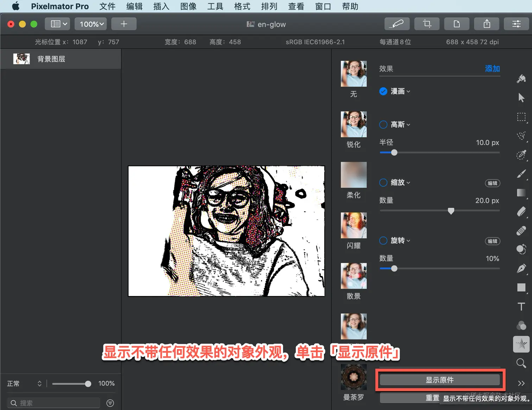Enable the 缩放 effect checkbox

coord(383,183)
